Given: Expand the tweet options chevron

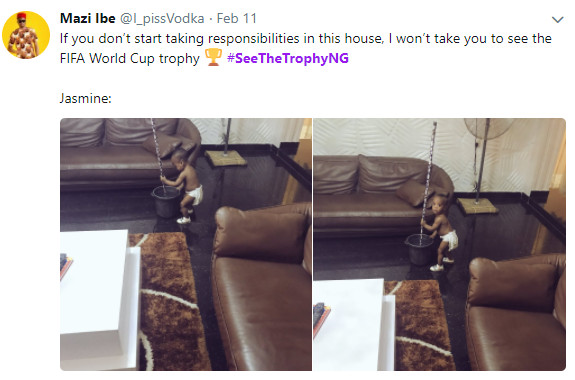Looking at the screenshot, I should (x=557, y=19).
